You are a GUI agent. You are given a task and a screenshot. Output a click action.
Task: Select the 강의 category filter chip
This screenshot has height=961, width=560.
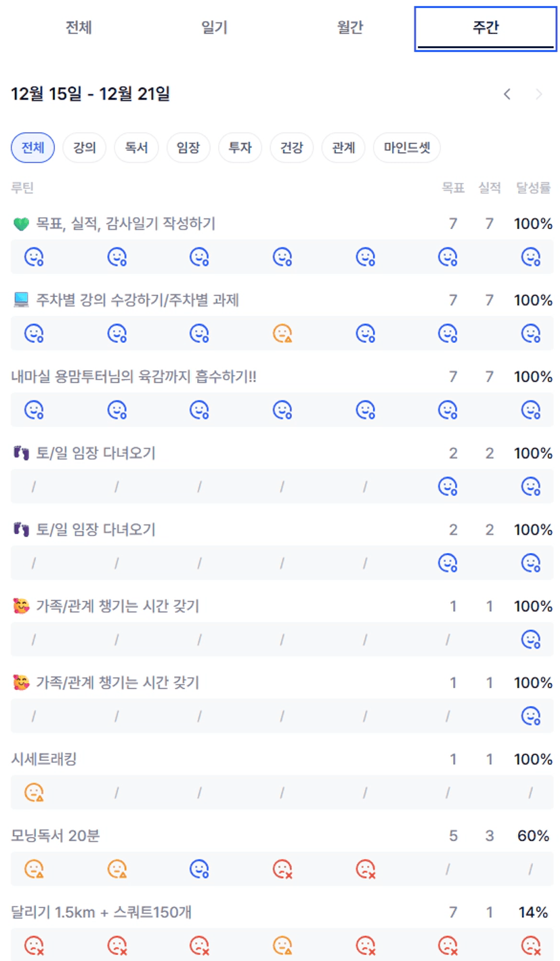pyautogui.click(x=85, y=148)
